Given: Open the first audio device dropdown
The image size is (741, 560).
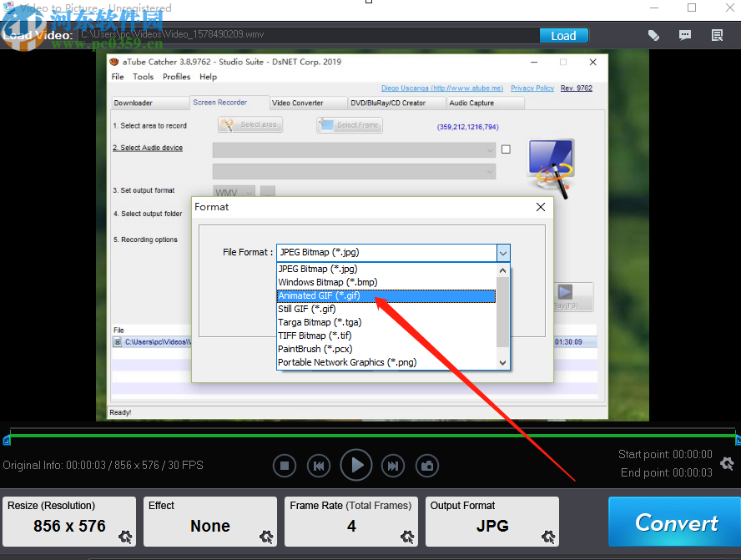Looking at the screenshot, I should pyautogui.click(x=354, y=149).
